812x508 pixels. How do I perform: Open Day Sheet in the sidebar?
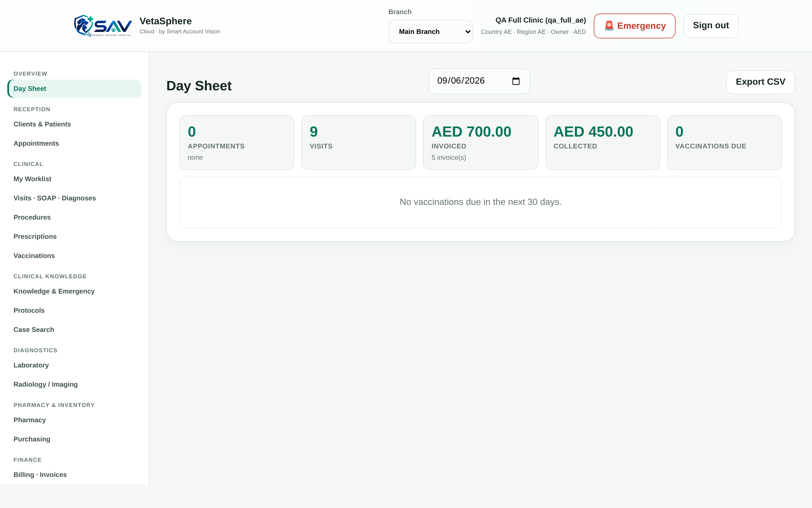[74, 89]
